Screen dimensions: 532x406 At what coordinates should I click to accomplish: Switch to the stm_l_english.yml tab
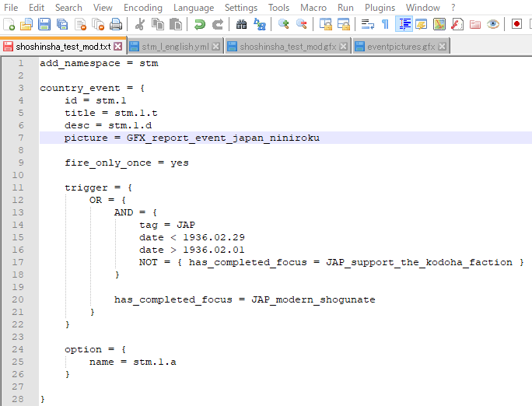pyautogui.click(x=175, y=47)
